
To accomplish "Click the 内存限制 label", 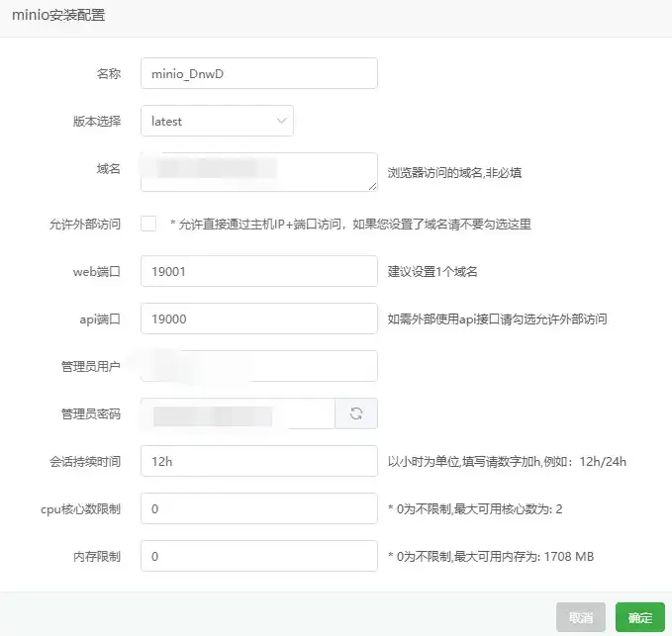I will 97,557.
